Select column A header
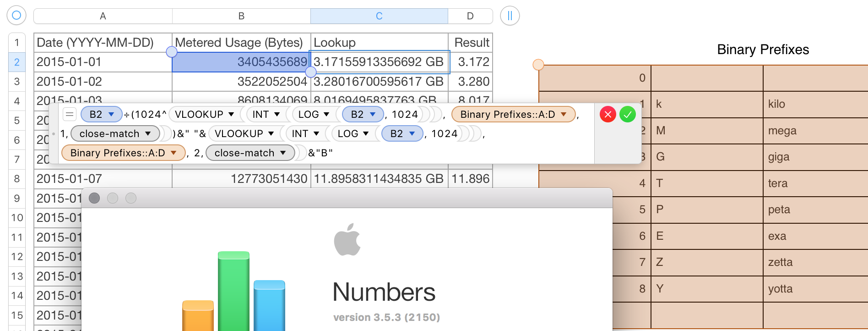This screenshot has width=868, height=331. point(103,16)
